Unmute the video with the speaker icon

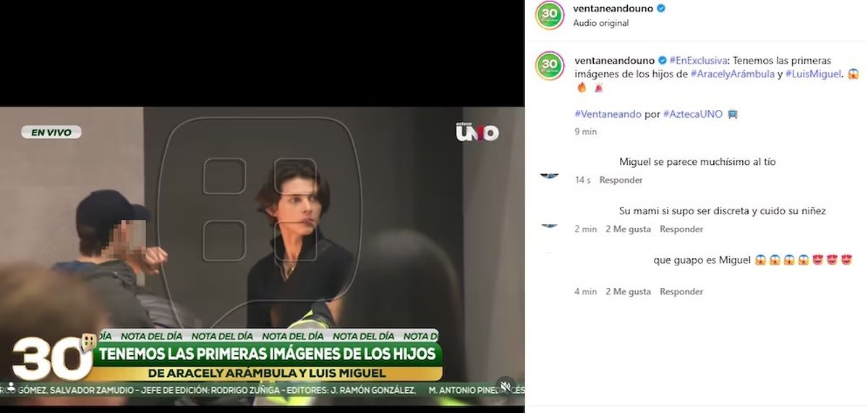pos(506,386)
